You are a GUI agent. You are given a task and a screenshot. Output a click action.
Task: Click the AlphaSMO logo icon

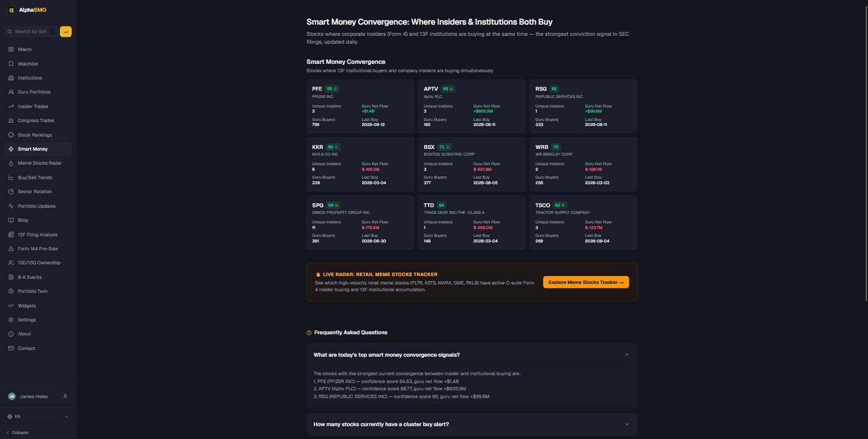tap(11, 10)
